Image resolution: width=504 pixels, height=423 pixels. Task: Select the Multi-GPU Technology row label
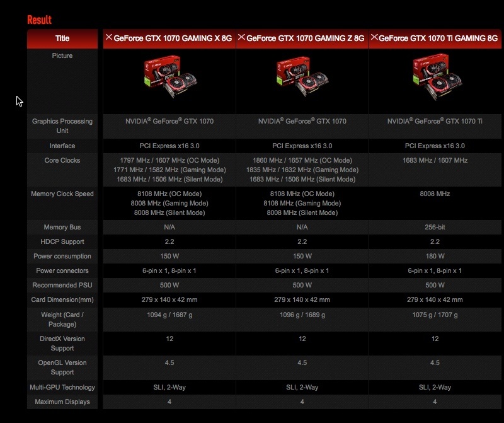pos(62,387)
